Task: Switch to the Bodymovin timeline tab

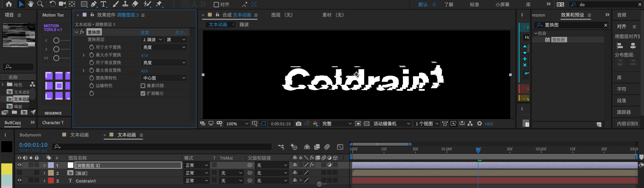Action: [30, 135]
